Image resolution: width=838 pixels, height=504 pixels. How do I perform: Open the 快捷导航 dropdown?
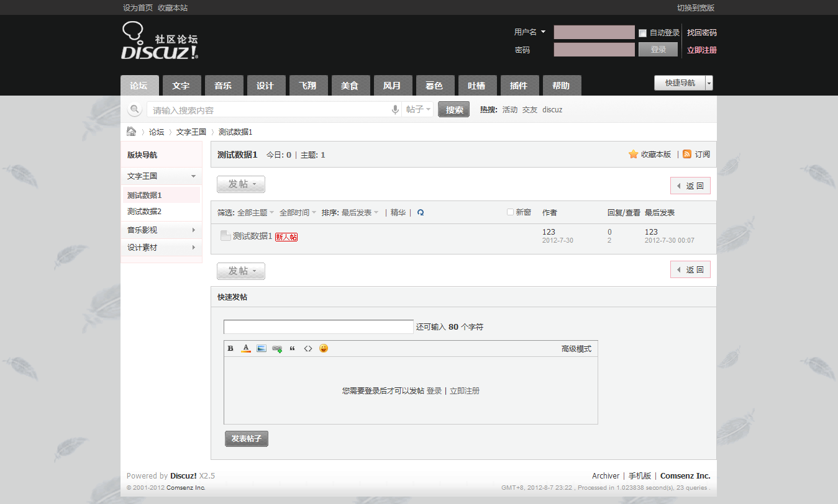coord(683,83)
